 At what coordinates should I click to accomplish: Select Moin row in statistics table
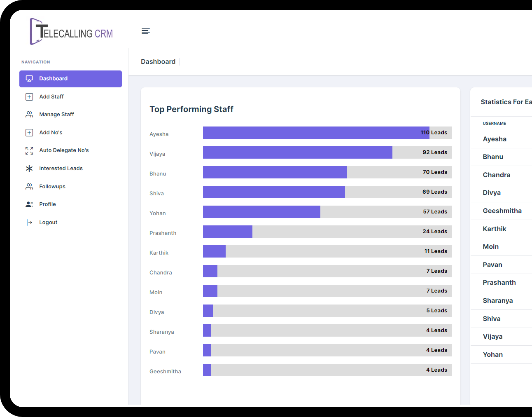[x=501, y=247]
